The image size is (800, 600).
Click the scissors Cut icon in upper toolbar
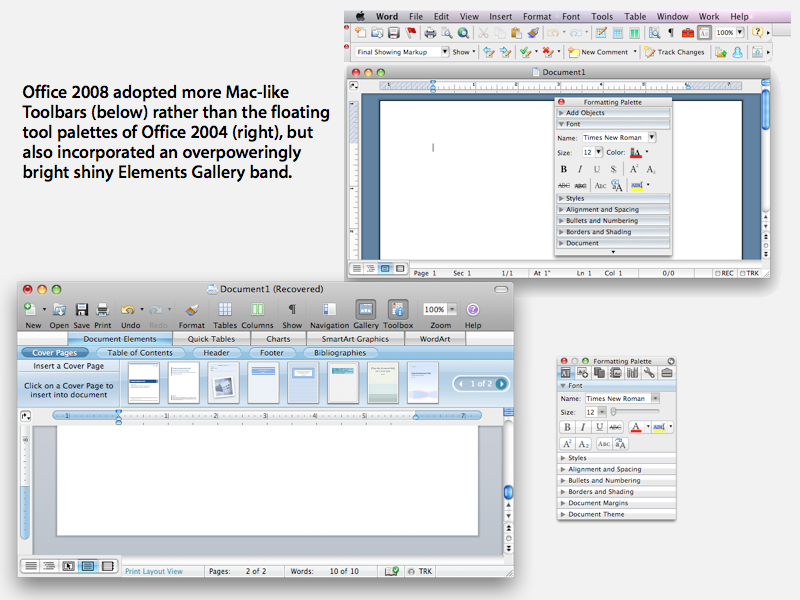coord(483,33)
